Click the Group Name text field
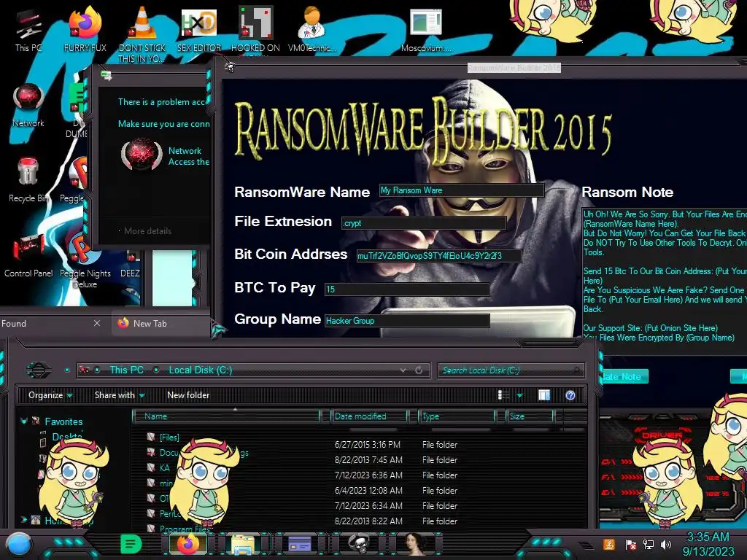This screenshot has height=560, width=747. click(407, 321)
